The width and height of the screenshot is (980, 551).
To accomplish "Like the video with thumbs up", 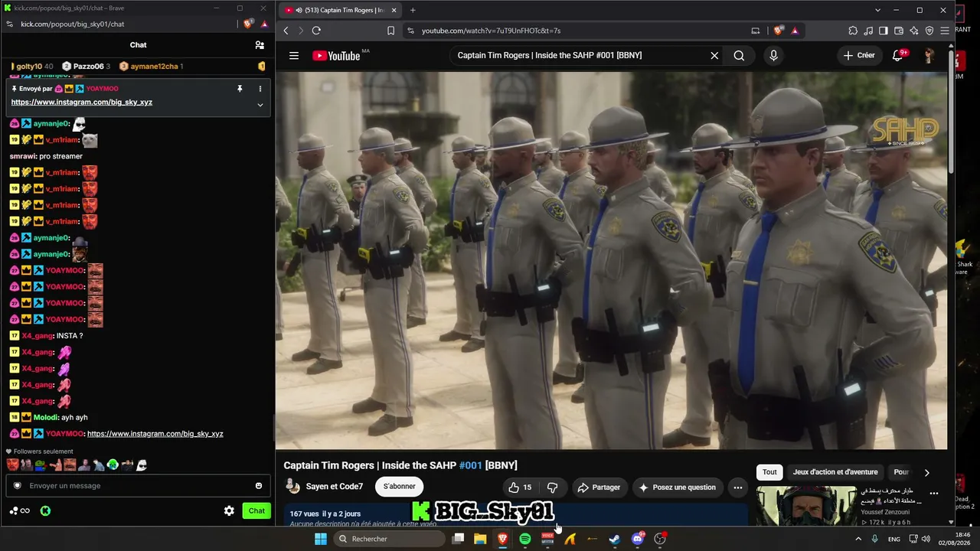I will tap(520, 487).
